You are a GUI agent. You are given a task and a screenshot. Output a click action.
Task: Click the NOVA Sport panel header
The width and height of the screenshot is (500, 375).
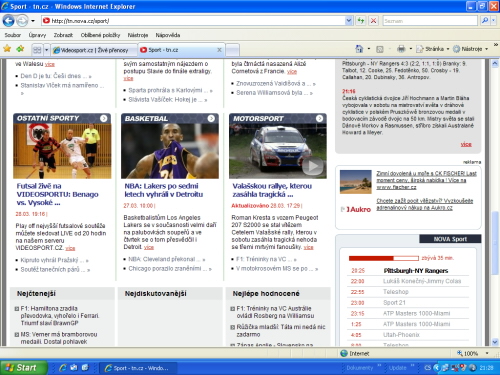(x=450, y=239)
